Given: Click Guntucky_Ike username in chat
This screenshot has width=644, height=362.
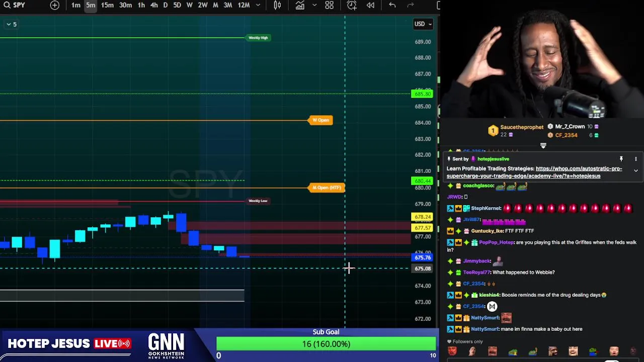Looking at the screenshot, I should (487, 231).
